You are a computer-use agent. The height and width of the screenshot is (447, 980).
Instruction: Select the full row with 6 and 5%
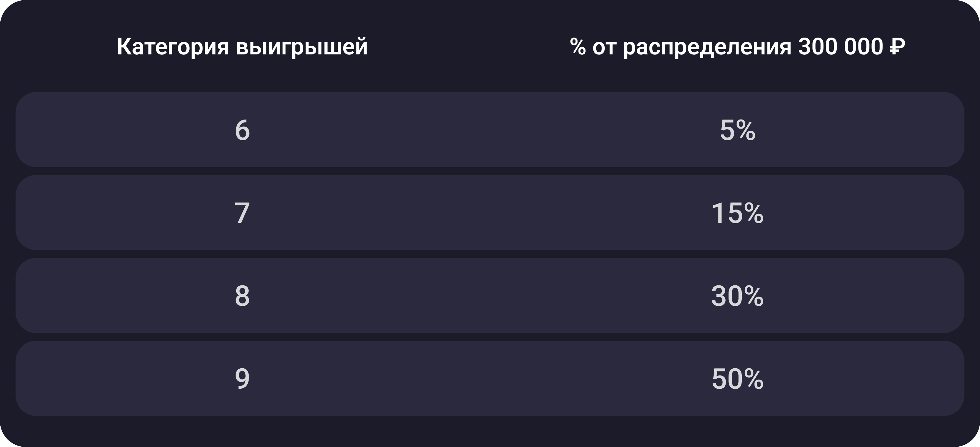coord(490,130)
